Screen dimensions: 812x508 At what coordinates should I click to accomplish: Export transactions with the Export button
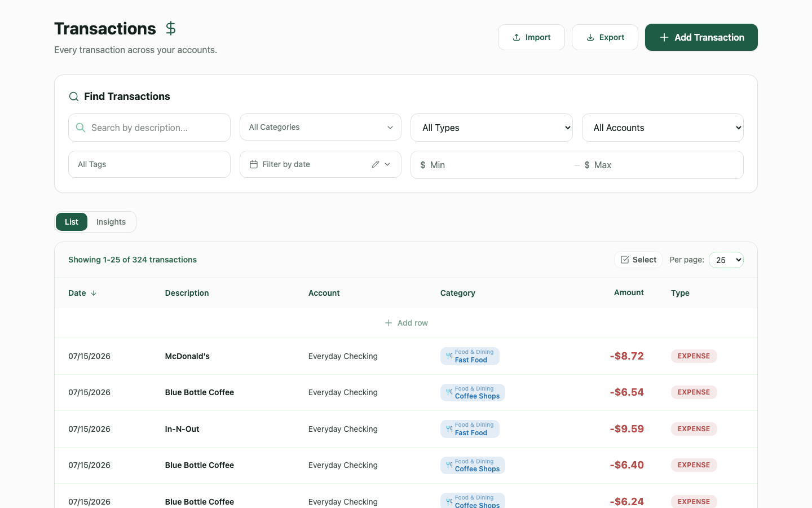[605, 37]
